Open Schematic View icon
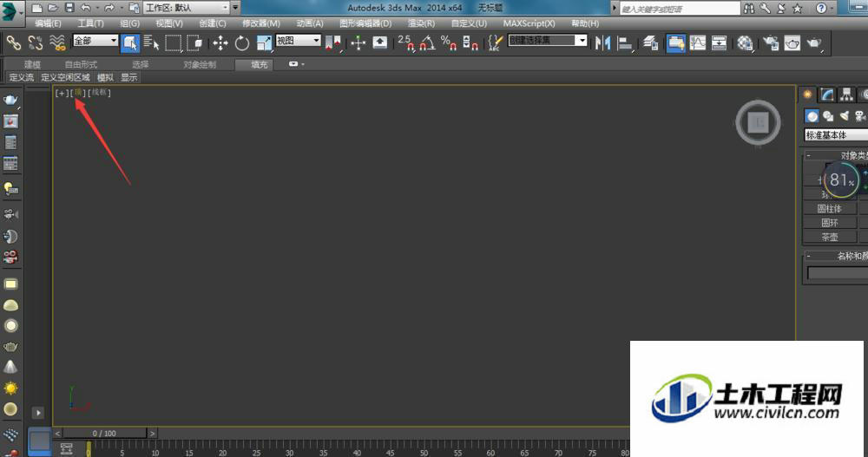This screenshot has height=457, width=868. tap(719, 42)
